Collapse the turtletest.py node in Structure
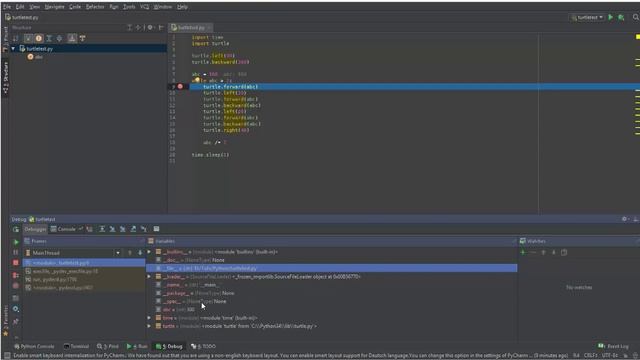 click(13, 49)
